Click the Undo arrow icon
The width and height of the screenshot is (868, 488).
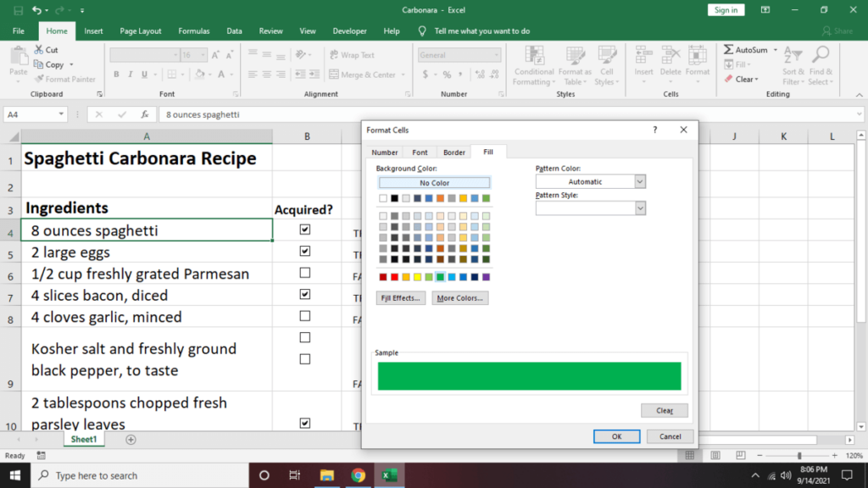(36, 10)
